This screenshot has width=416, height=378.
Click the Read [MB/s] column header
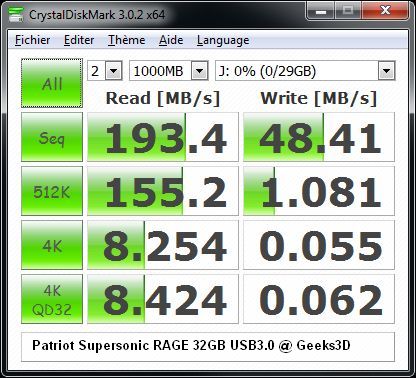[x=163, y=98]
